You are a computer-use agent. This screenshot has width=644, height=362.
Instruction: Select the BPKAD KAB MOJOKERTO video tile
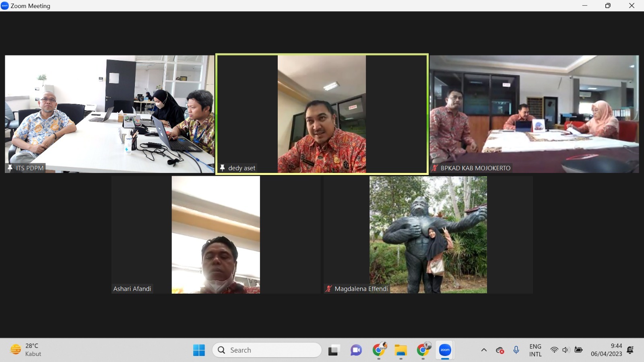[x=534, y=114]
